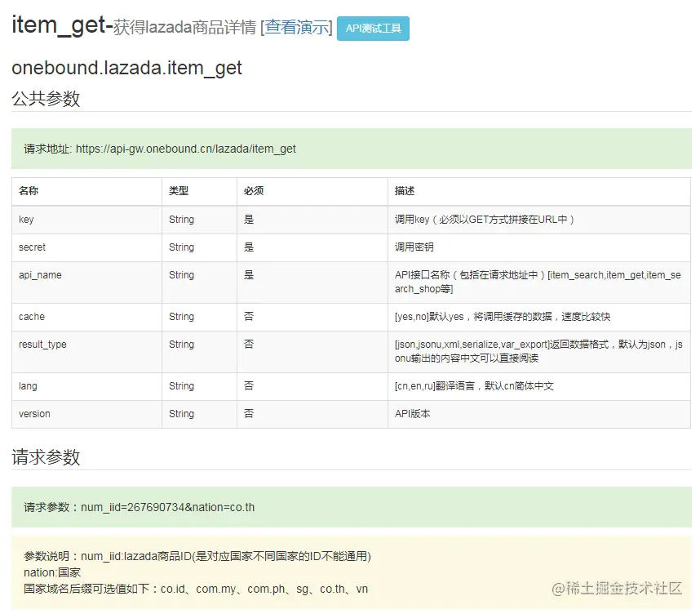The width and height of the screenshot is (700, 614).
Task: Open the 查看演示 demo link
Action: click(298, 28)
